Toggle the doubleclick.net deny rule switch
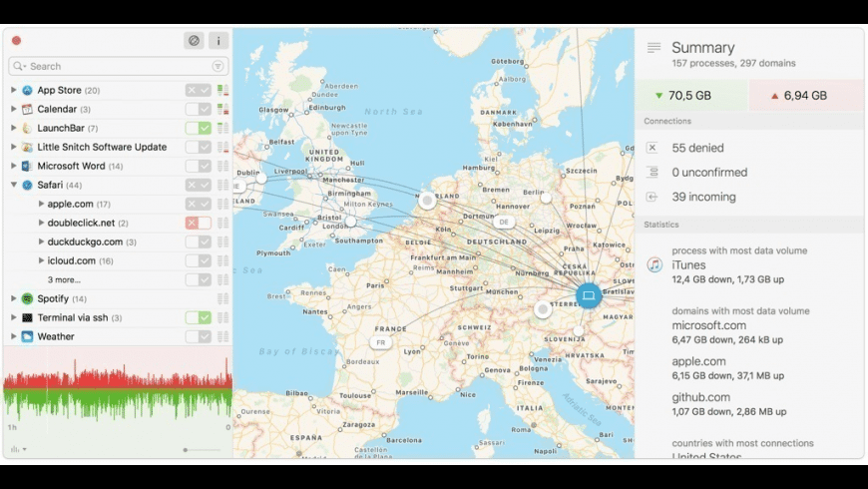The height and width of the screenshot is (489, 868). 199,223
